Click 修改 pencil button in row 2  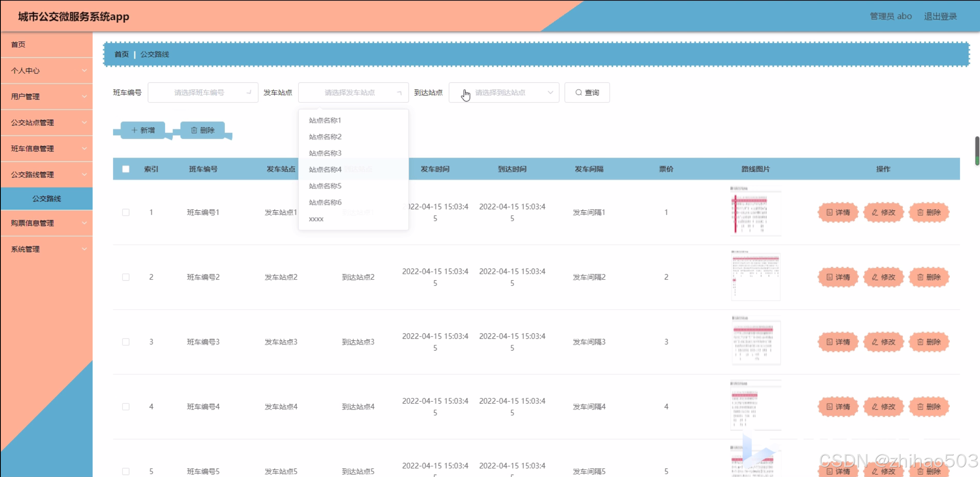coord(883,277)
